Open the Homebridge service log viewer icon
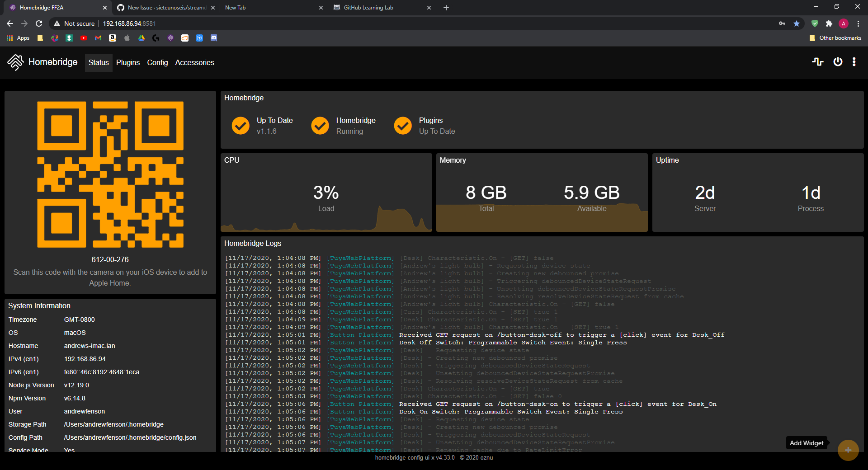Screen dimensions: 868x470 (818, 62)
